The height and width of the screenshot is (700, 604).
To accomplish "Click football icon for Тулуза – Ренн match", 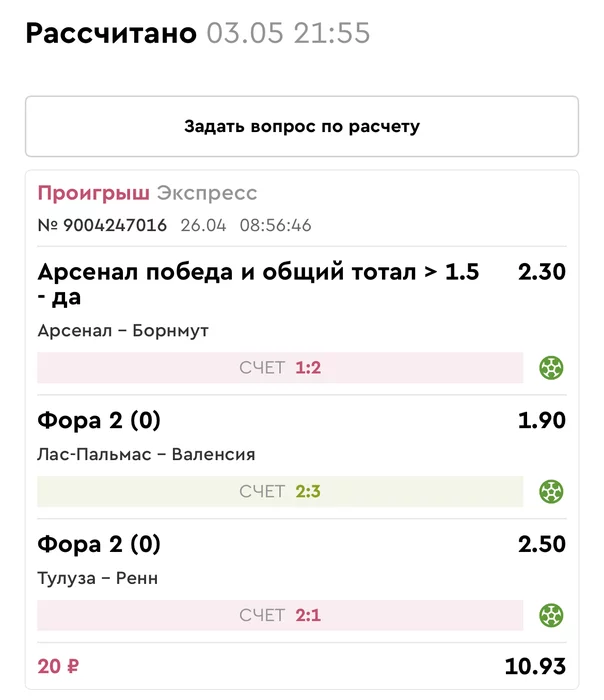I will click(551, 615).
